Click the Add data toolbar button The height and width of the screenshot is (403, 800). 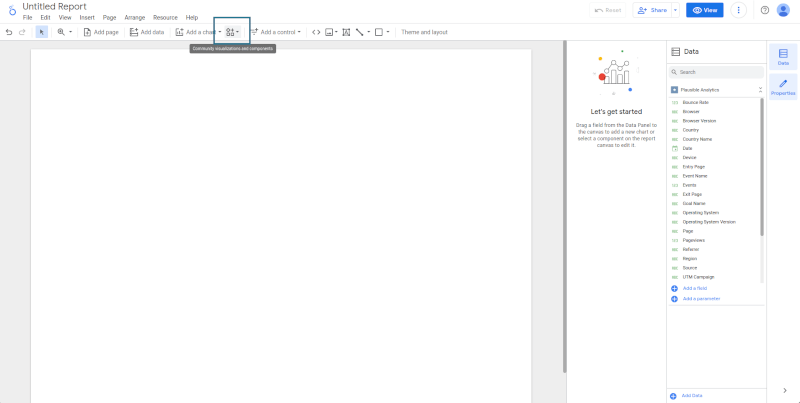pyautogui.click(x=147, y=32)
